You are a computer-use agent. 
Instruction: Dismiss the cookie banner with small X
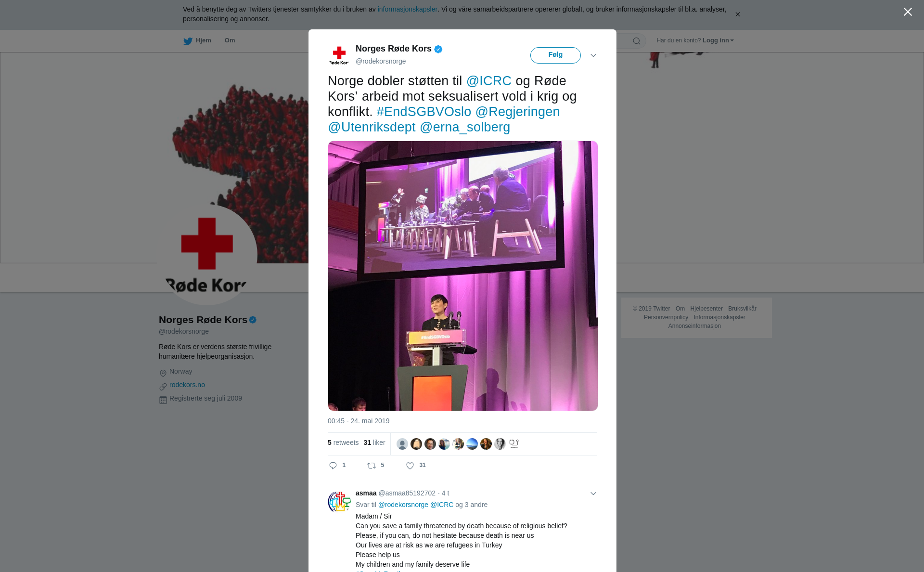(x=737, y=14)
